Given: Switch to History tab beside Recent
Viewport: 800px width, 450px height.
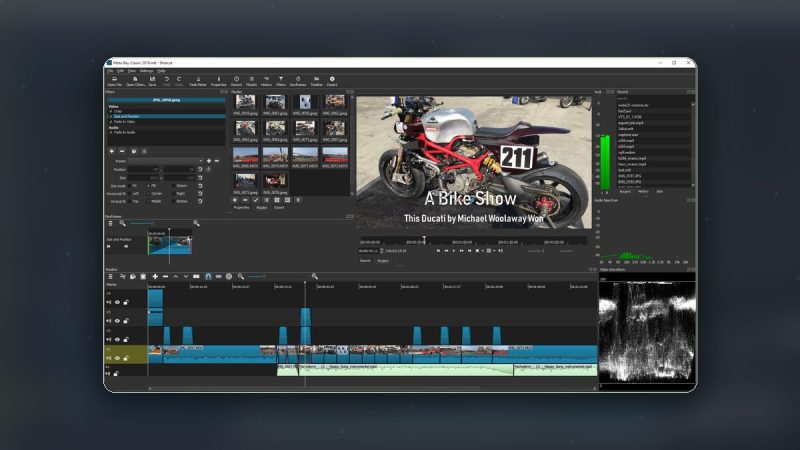Looking at the screenshot, I should tap(643, 191).
